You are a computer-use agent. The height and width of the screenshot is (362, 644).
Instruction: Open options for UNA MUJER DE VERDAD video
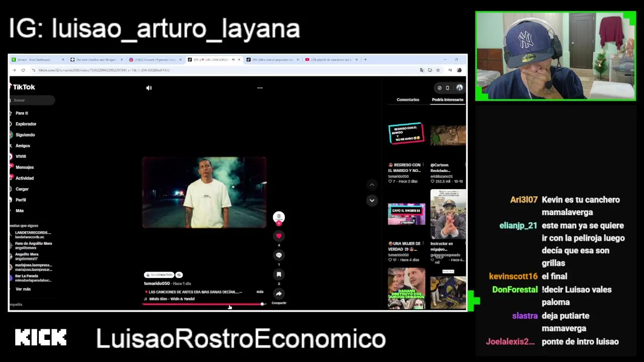point(423,244)
